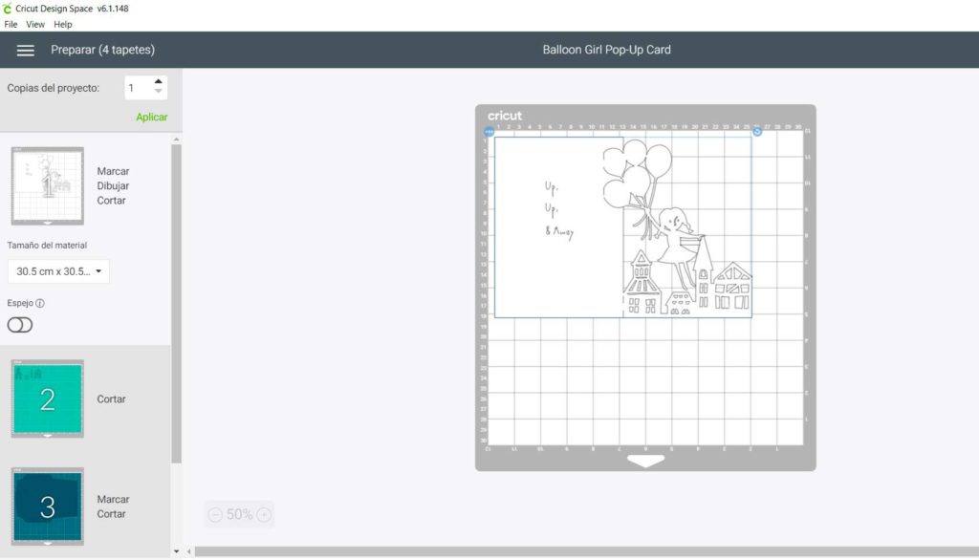Select teal mat 2 thumbnail
The height and width of the screenshot is (560, 979).
(x=48, y=398)
